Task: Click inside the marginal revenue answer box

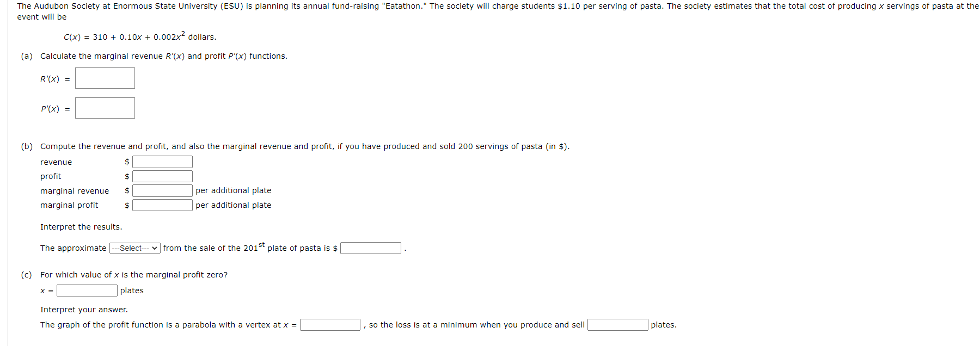Action: click(x=162, y=190)
